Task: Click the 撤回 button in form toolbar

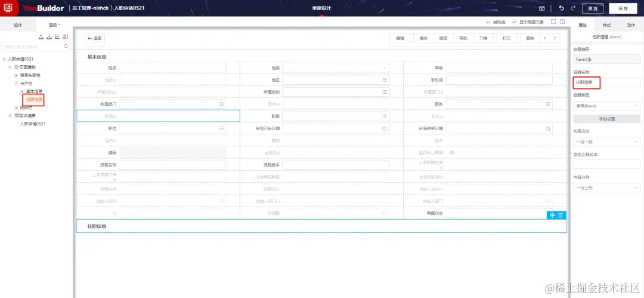Action: point(443,38)
